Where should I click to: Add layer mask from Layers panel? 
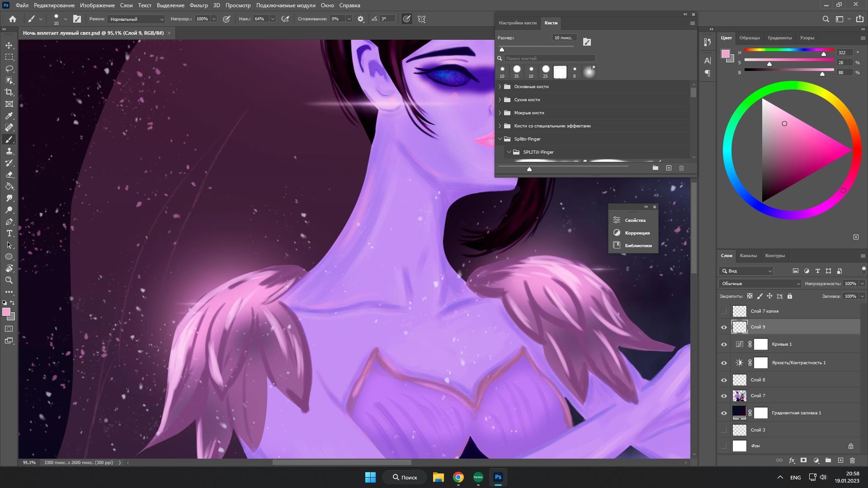tap(803, 460)
